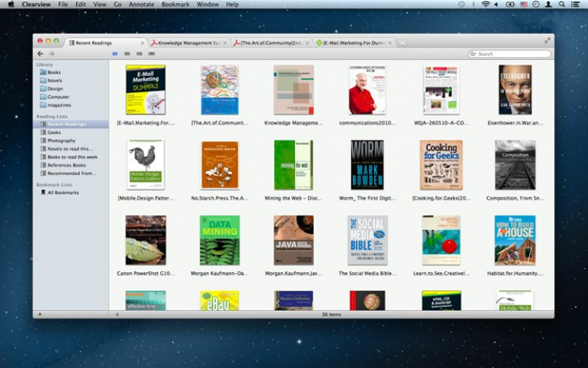Open the eBay yellow book cover
Image resolution: width=588 pixels, height=368 pixels.
(220, 301)
